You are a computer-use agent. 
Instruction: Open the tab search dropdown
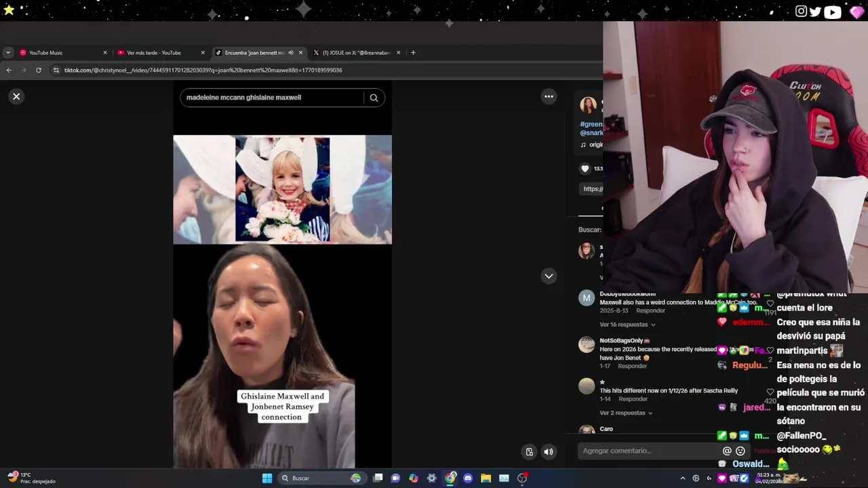(7, 53)
